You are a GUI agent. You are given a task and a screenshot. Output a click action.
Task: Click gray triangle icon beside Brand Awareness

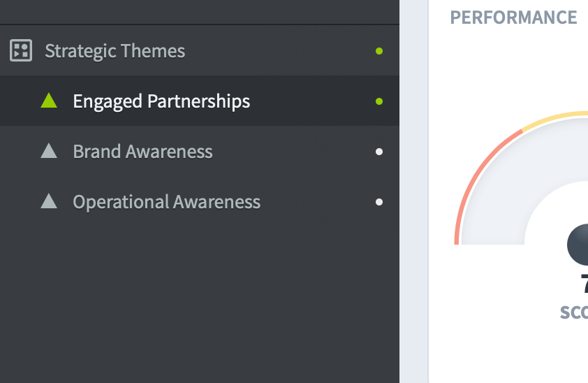[x=49, y=151]
